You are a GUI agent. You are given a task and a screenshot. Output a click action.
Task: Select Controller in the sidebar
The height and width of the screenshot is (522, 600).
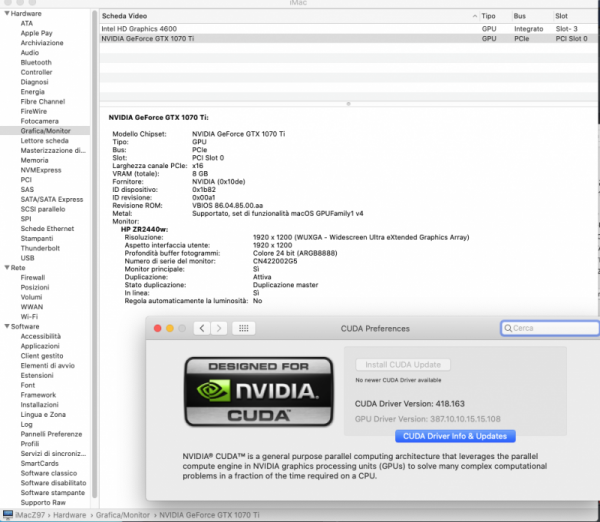[36, 72]
